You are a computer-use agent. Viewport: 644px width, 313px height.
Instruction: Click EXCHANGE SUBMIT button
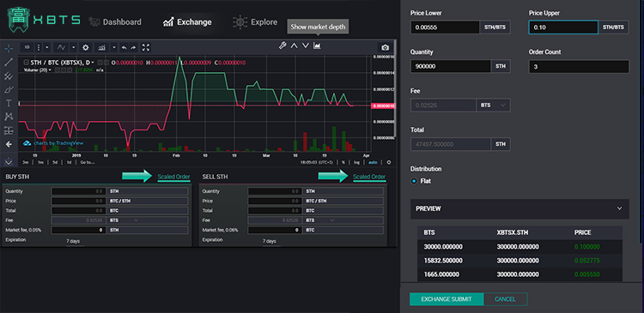447,299
